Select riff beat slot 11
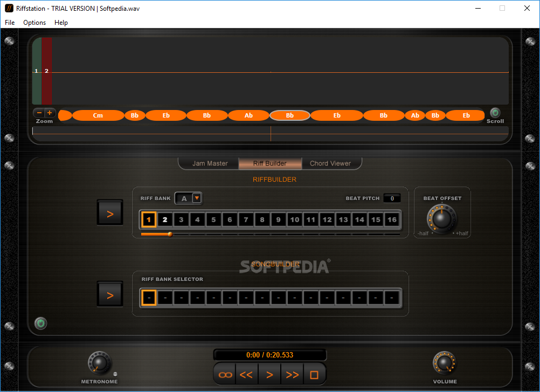 pyautogui.click(x=310, y=219)
